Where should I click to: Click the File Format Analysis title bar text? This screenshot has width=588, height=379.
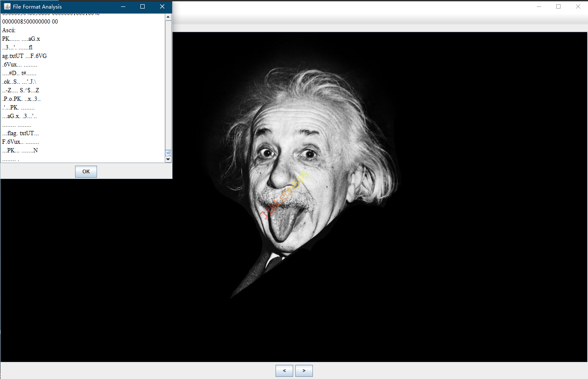[37, 7]
